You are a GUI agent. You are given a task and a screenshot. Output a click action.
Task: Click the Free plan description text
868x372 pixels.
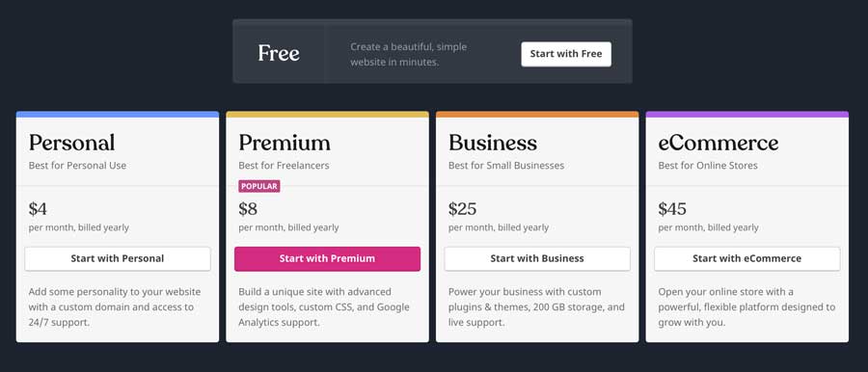pyautogui.click(x=409, y=54)
